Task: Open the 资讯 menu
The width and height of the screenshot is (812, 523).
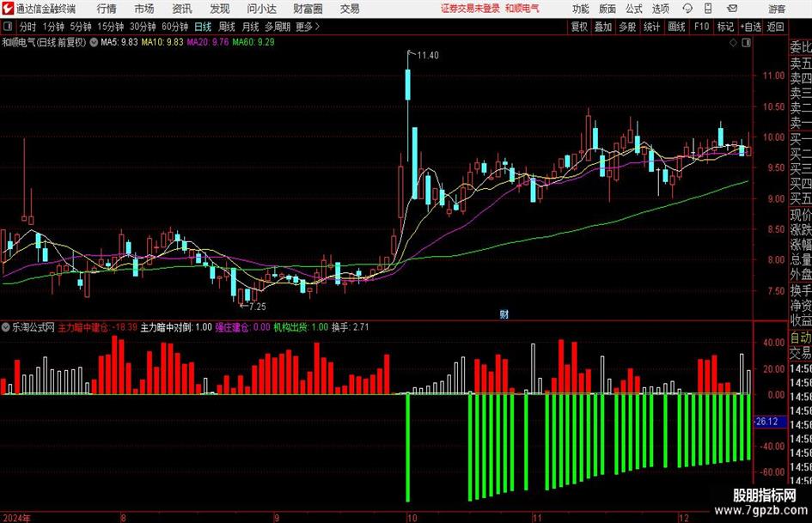Action: point(182,9)
